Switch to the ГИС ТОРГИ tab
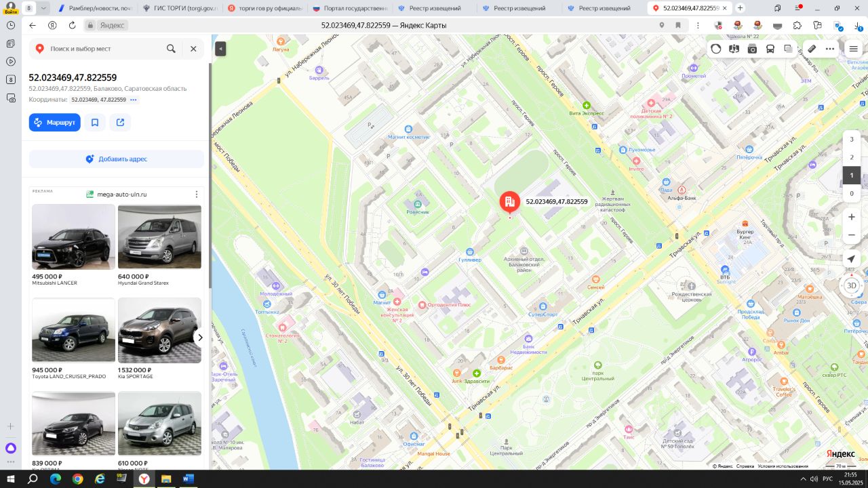This screenshot has width=868, height=488. (182, 8)
